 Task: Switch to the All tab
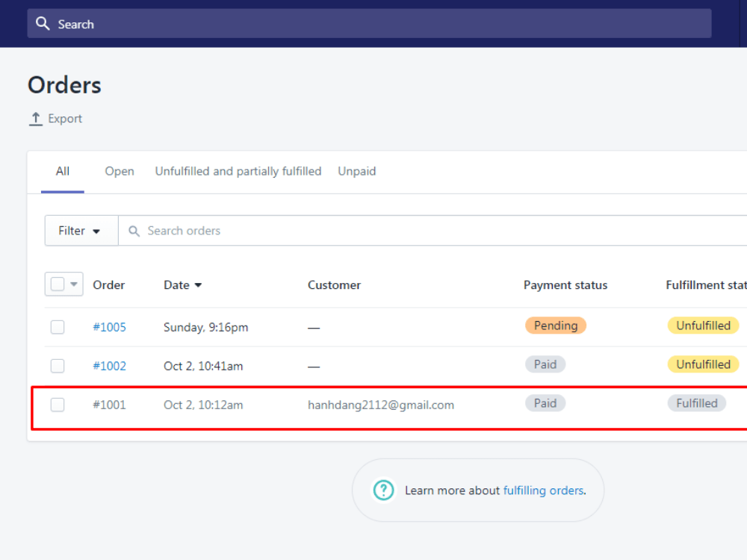point(63,172)
